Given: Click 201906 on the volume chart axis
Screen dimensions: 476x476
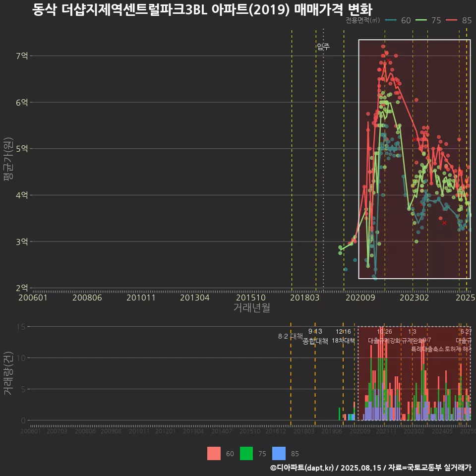Looking at the screenshot, I should coord(332,431).
